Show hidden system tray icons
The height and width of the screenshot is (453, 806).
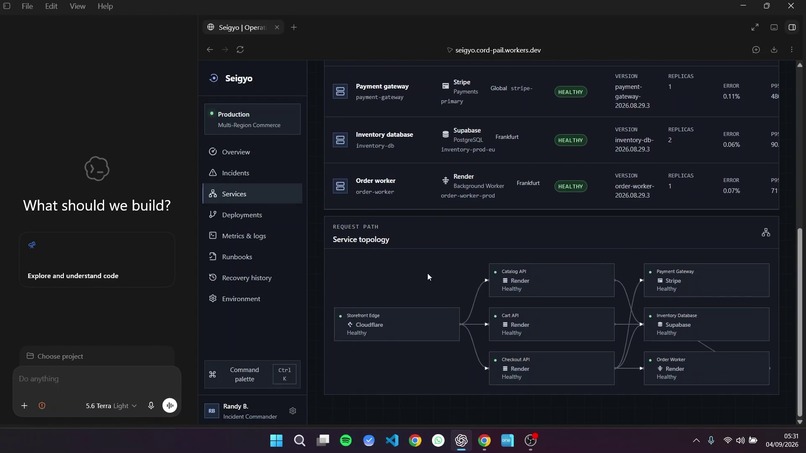[696, 441]
